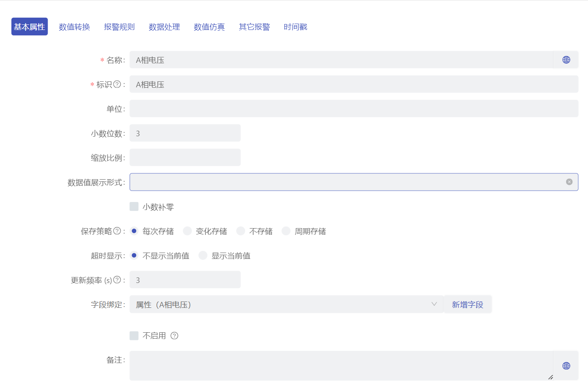588x385 pixels.
Task: Click the resize handle of 备注 textarea
Action: 550,377
